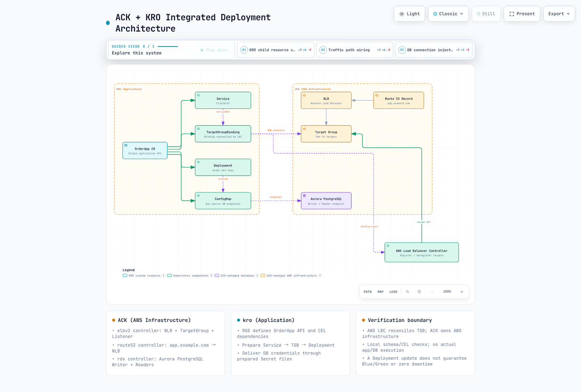Open the Classic theme dropdown

pyautogui.click(x=448, y=14)
